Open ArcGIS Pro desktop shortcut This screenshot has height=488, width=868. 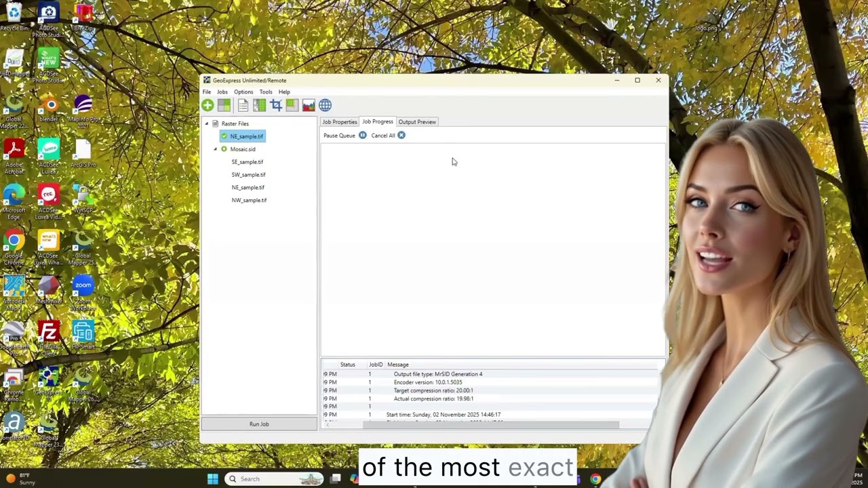click(83, 154)
